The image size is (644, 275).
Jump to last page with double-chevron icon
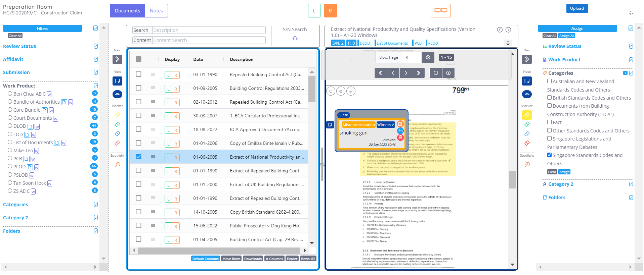coord(418,73)
